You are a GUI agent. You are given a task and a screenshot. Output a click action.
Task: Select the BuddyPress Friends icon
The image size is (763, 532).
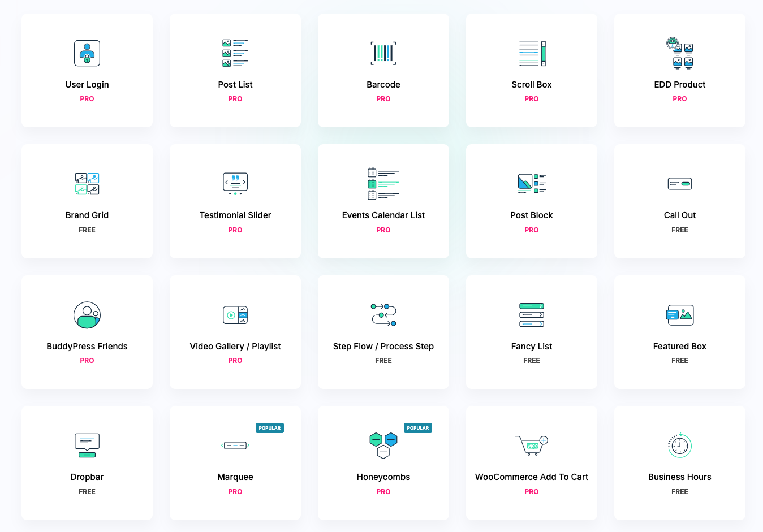pos(87,315)
